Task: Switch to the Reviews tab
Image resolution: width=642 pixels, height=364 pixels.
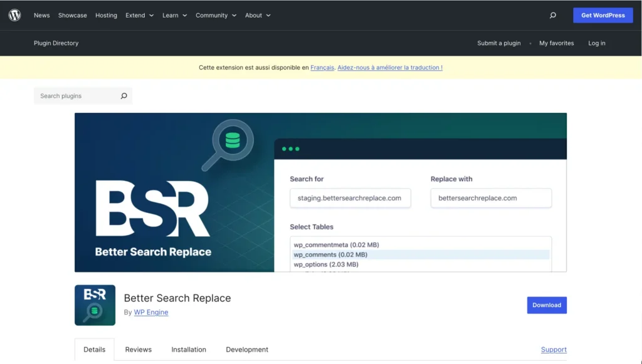Action: pos(138,350)
